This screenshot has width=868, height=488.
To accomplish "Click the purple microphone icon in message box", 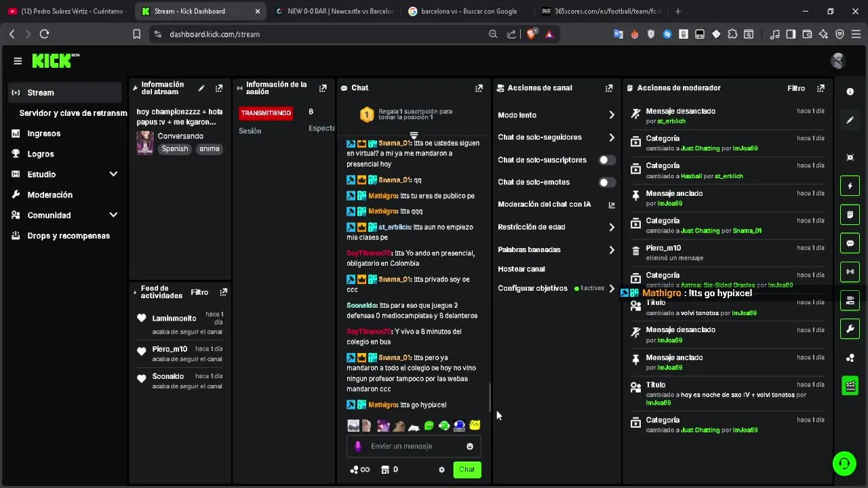I will click(x=358, y=446).
